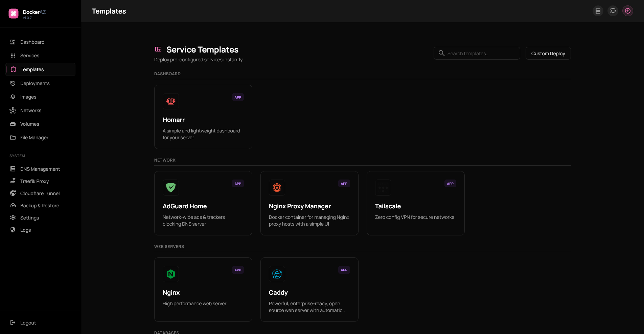Viewport: 644px width, 334px height.
Task: Click the DockerAZ logo icon
Action: (14, 14)
